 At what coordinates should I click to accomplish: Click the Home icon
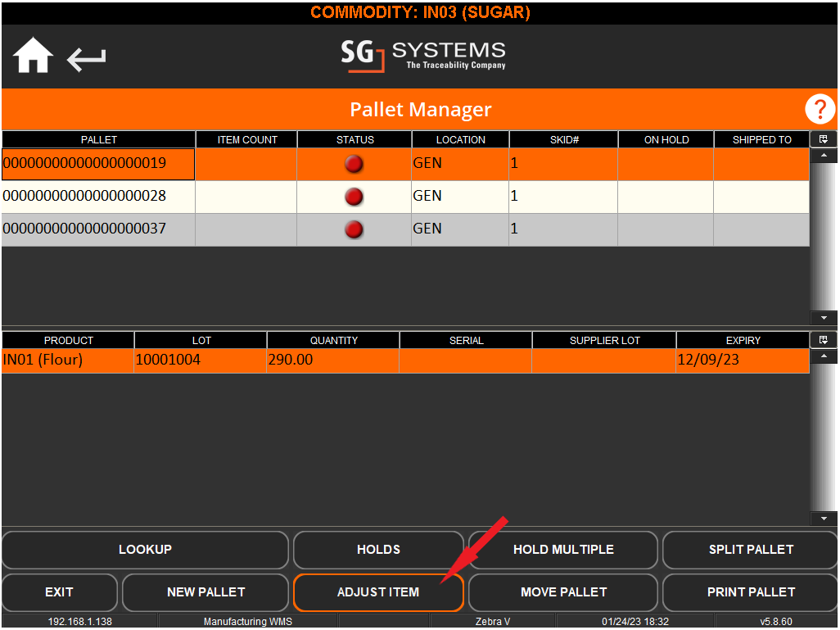pos(32,55)
